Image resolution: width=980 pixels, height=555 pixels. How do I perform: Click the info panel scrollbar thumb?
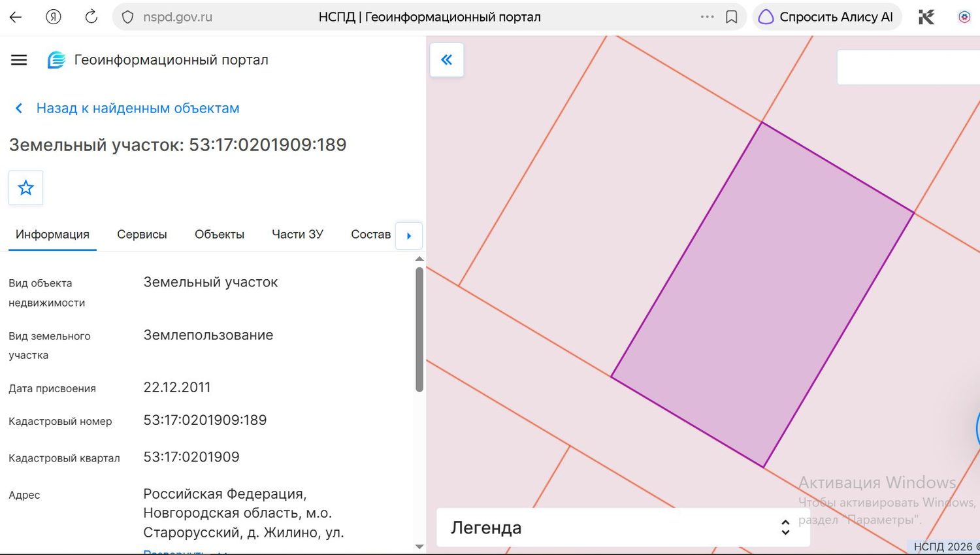pos(419,329)
